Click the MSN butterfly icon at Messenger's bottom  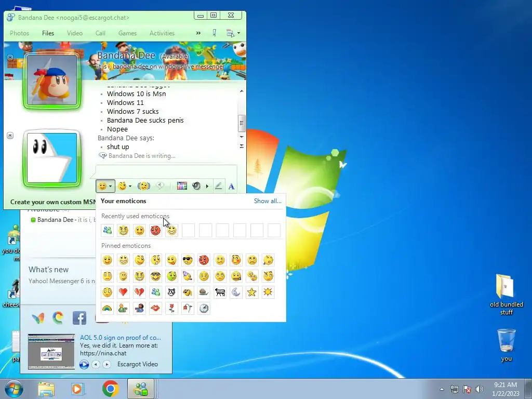38,318
